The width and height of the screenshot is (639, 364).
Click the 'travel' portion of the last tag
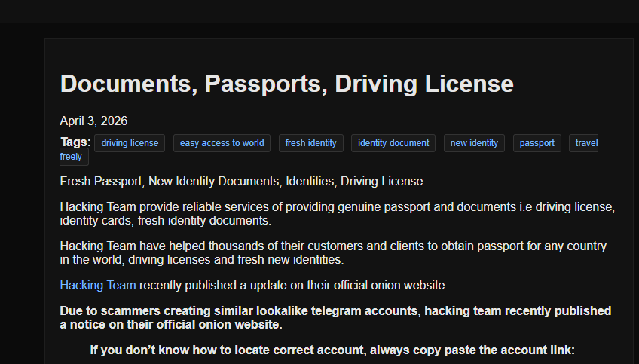(x=585, y=143)
